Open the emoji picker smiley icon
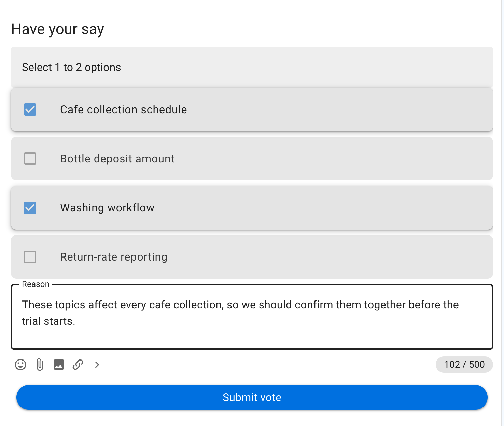This screenshot has width=504, height=426. pyautogui.click(x=20, y=365)
